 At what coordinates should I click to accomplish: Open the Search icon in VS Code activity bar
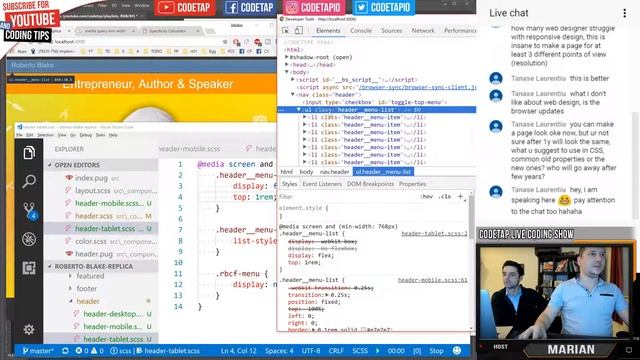(x=29, y=181)
